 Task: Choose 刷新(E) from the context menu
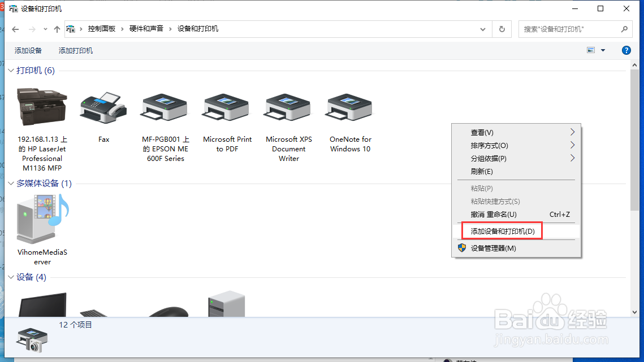point(516,171)
